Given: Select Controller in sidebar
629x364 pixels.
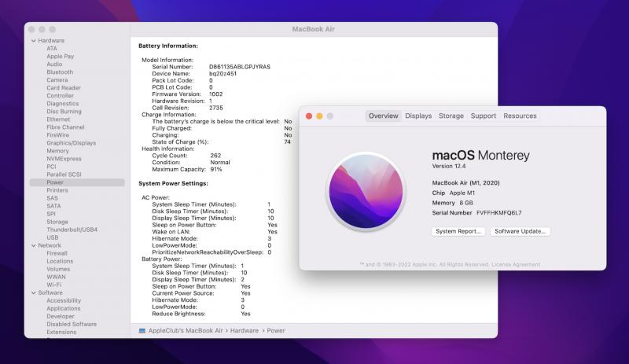Looking at the screenshot, I should coord(61,95).
